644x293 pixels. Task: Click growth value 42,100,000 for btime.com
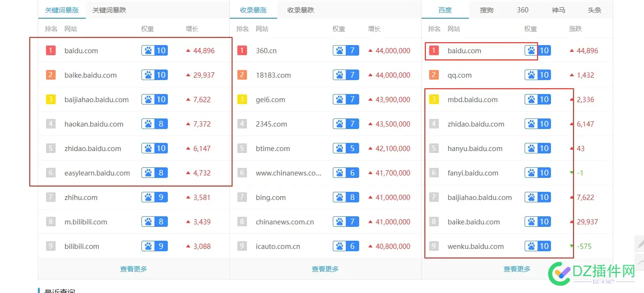point(393,149)
